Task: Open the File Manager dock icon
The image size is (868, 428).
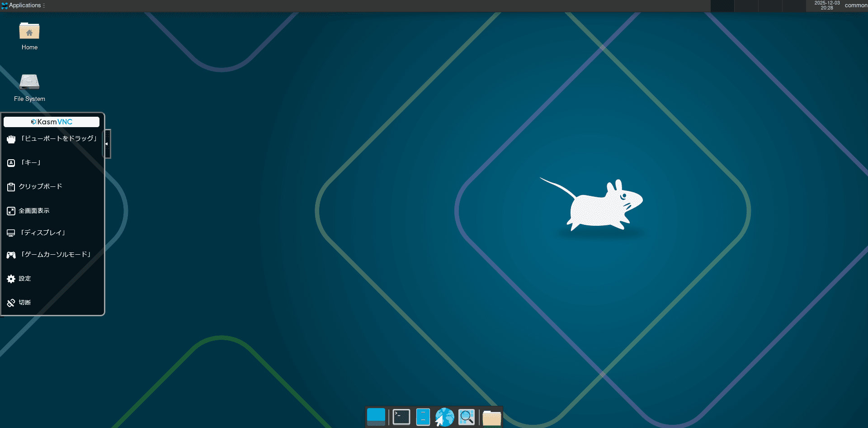Action: click(x=423, y=417)
